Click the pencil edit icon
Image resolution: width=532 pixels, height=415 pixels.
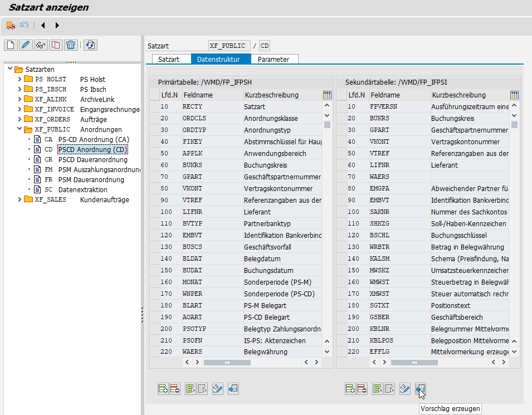25,45
